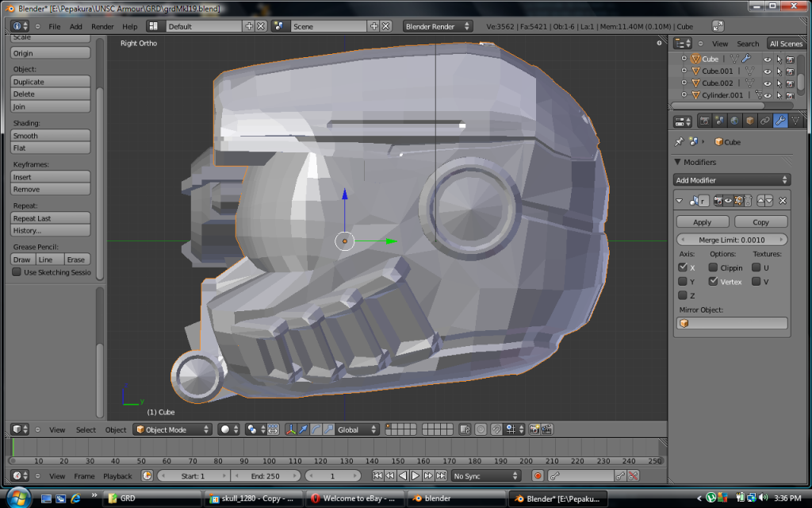The image size is (812, 508).
Task: Click the lock camera to layers icon
Action: tap(465, 429)
